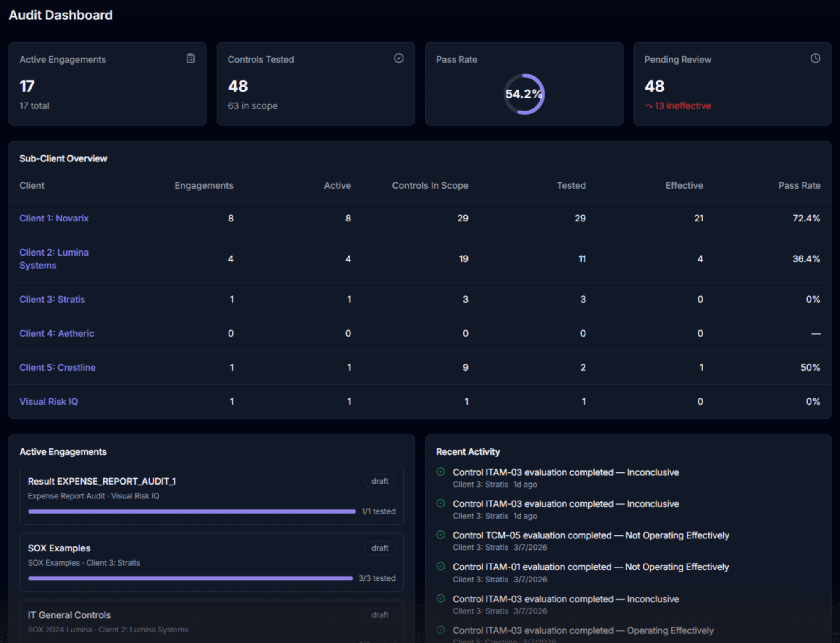
Task: Click the Pass Rate column header
Action: coord(799,185)
